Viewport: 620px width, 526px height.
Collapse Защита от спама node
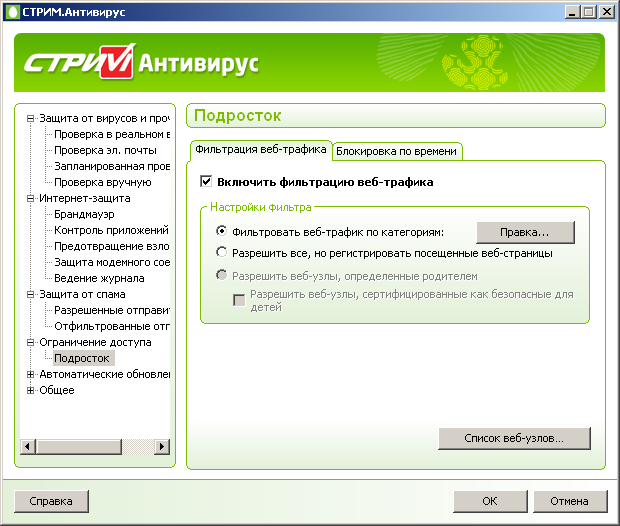pyautogui.click(x=30, y=294)
